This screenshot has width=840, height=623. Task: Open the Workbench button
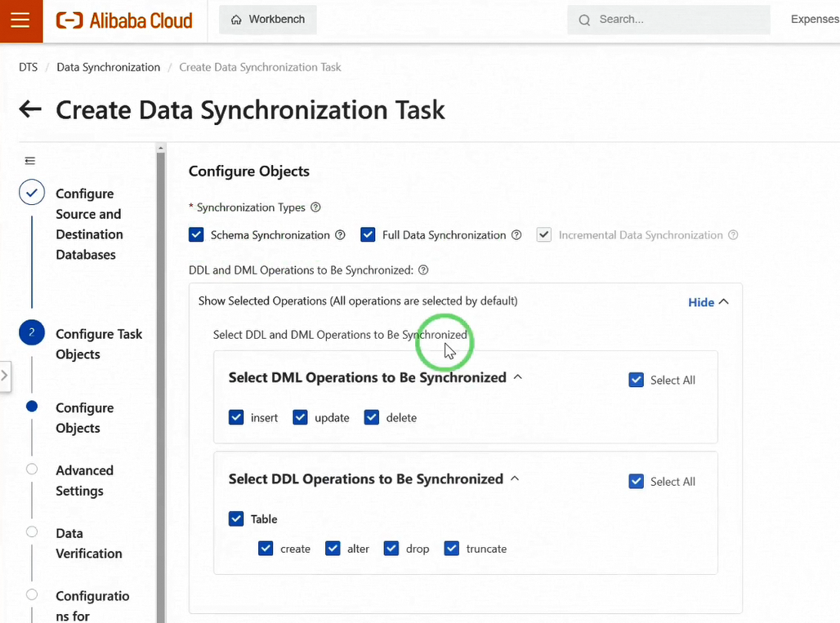268,20
